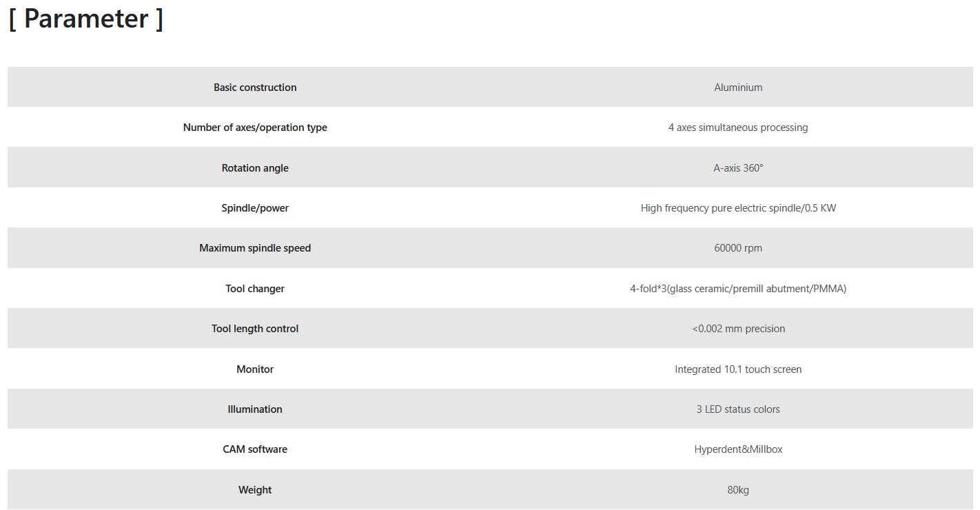Select the Aluminium value cell
This screenshot has width=980, height=510.
coord(738,88)
